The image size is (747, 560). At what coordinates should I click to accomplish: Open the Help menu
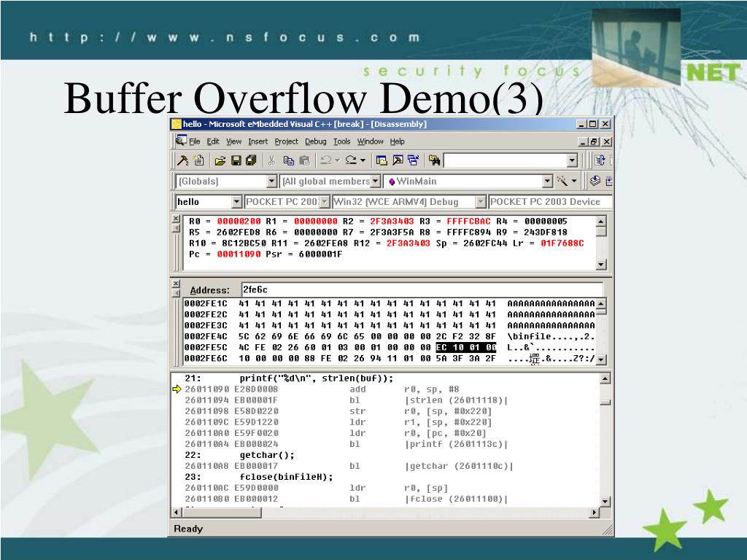click(x=398, y=141)
